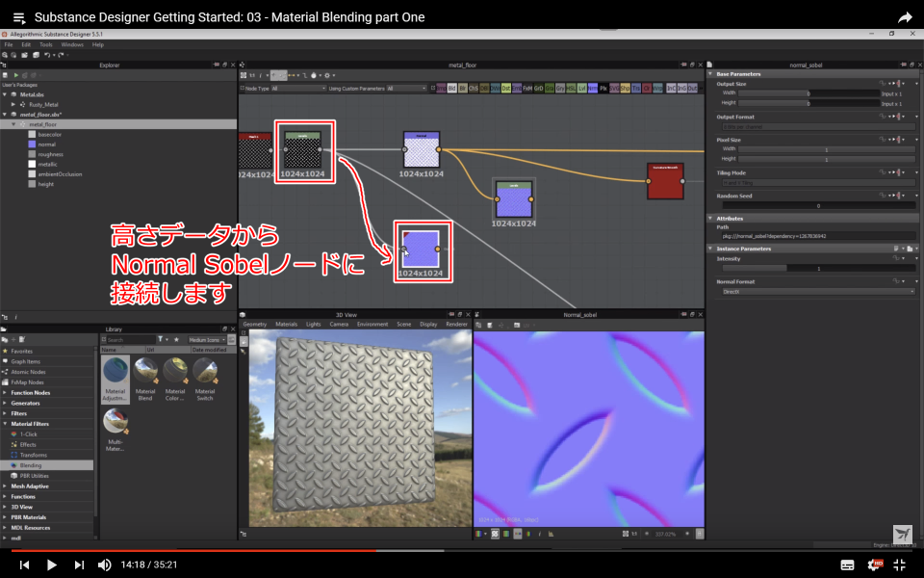
Task: Collapse the Instance Parameters section
Action: [x=710, y=249]
